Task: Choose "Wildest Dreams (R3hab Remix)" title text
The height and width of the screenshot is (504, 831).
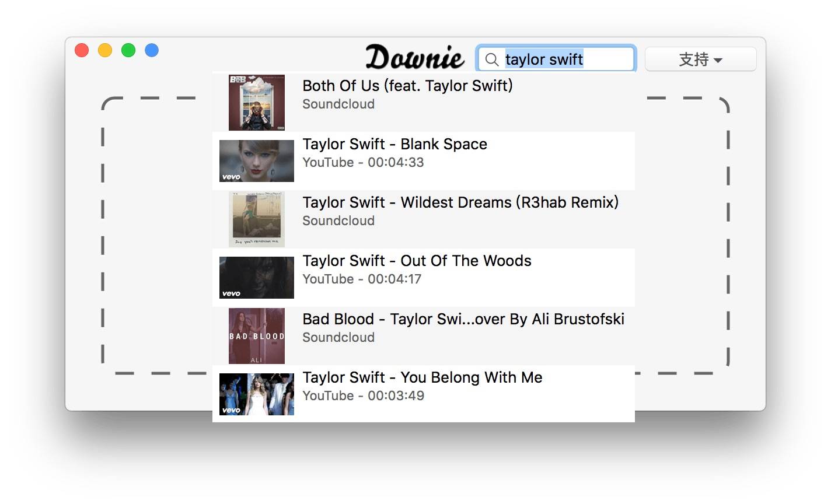Action: click(460, 202)
